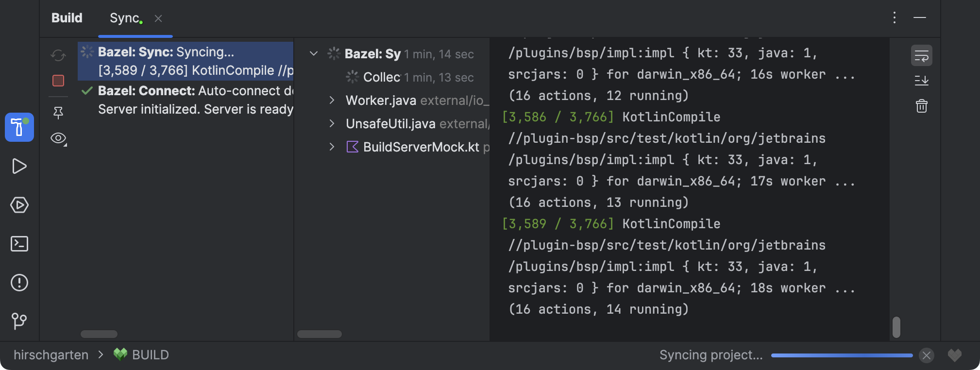Open the Services tool window
980x370 pixels.
[x=19, y=205]
